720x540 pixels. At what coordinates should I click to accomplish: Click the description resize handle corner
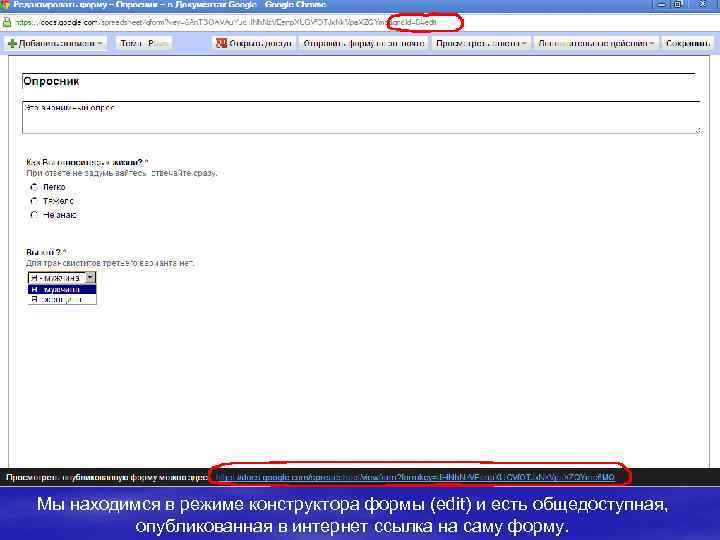tap(699, 131)
